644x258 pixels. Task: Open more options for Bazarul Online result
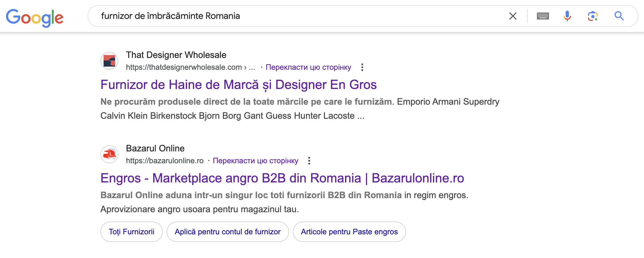point(309,161)
